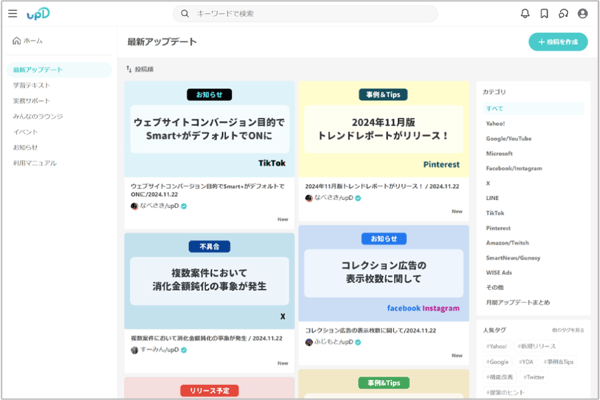Filter by Microsoft category
600x400 pixels.
[x=499, y=153]
